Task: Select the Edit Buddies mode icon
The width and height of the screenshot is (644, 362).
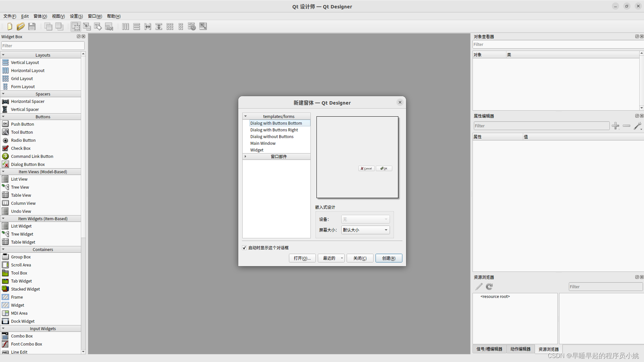Action: click(x=98, y=26)
